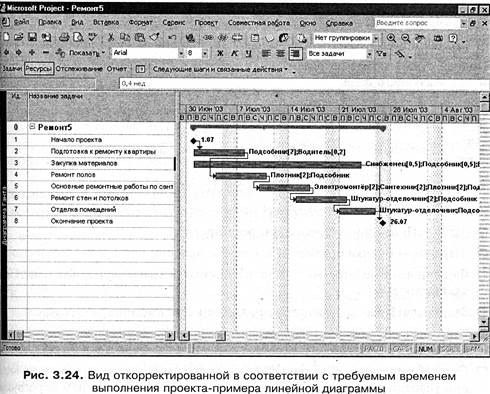
Task: Save the project with the diskette icon
Action: [32, 37]
